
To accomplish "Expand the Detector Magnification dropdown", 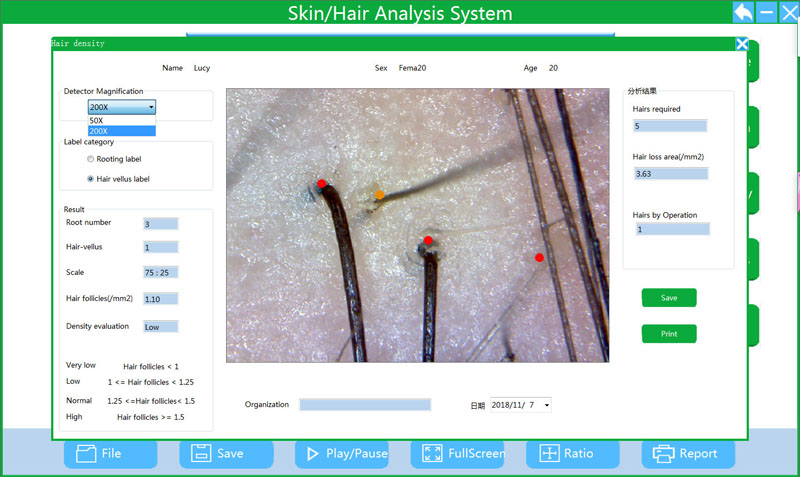I will [151, 106].
